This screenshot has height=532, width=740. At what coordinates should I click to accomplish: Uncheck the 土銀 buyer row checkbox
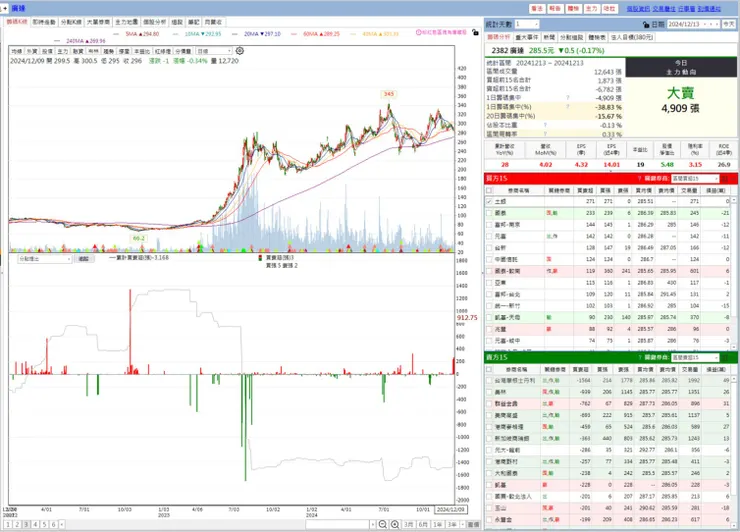[x=489, y=202]
